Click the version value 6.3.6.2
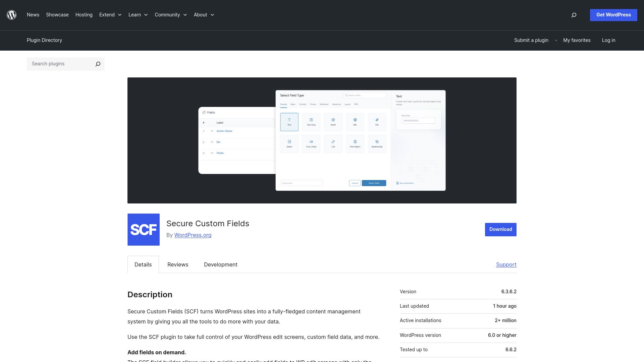Screen dimensions: 644x362 pyautogui.click(x=509, y=292)
